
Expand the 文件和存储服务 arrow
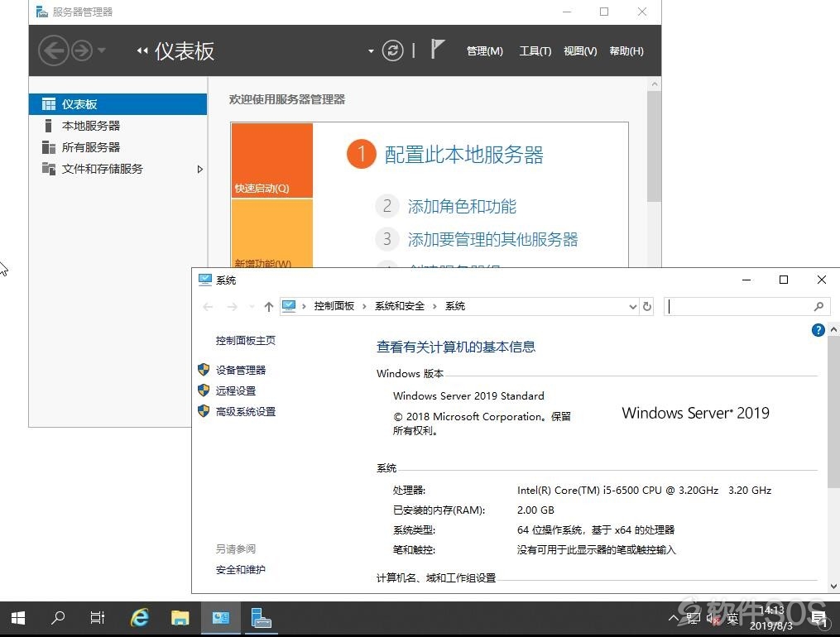(199, 169)
